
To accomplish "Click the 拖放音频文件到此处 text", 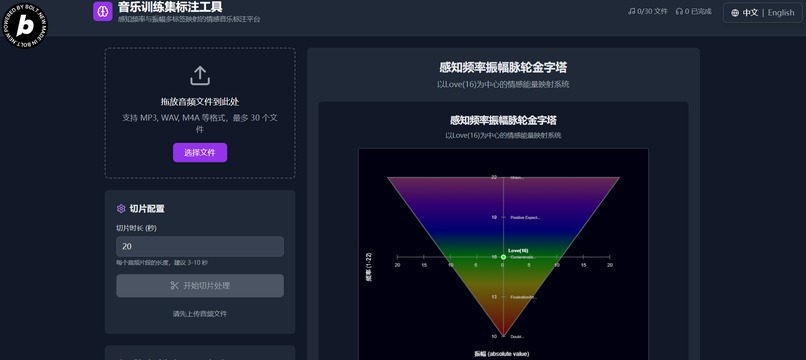I will click(x=200, y=102).
